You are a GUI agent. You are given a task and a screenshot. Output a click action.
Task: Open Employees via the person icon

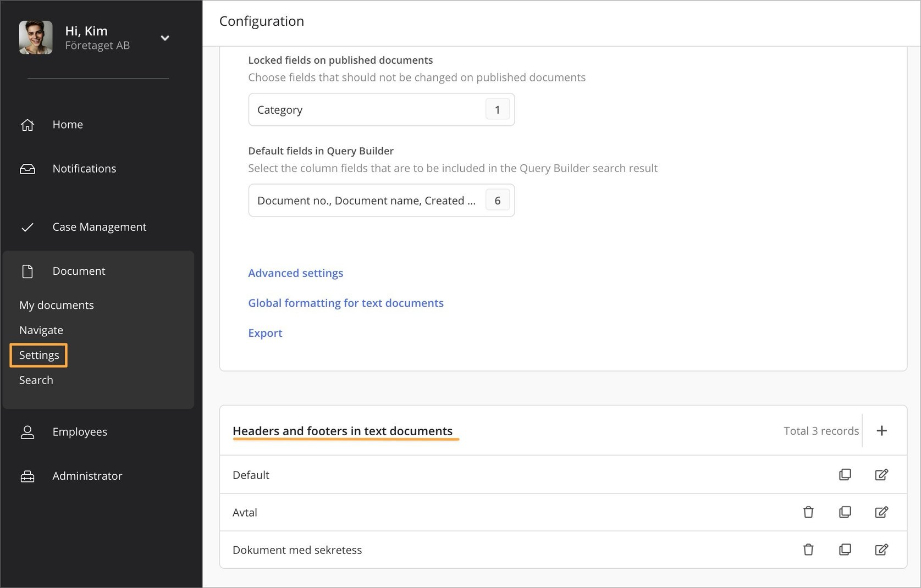tap(27, 432)
